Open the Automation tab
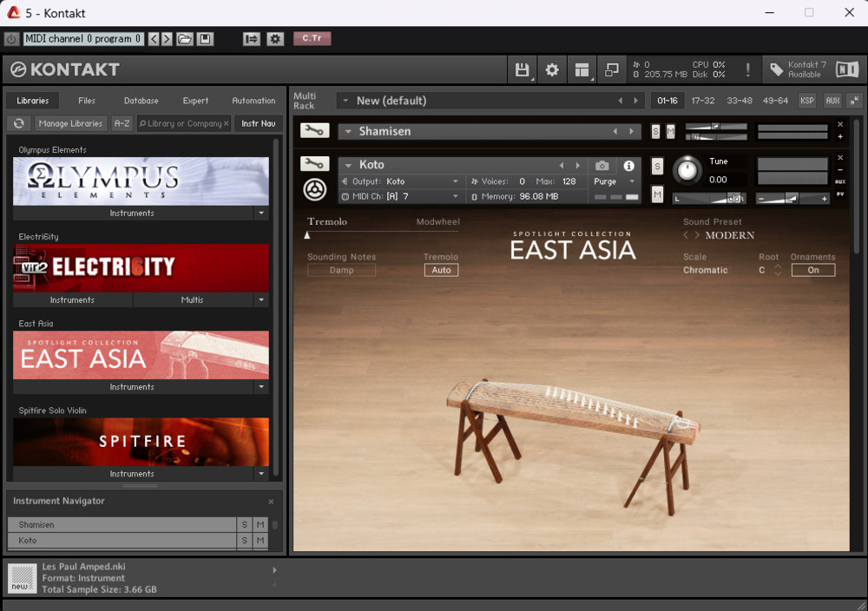 tap(253, 101)
